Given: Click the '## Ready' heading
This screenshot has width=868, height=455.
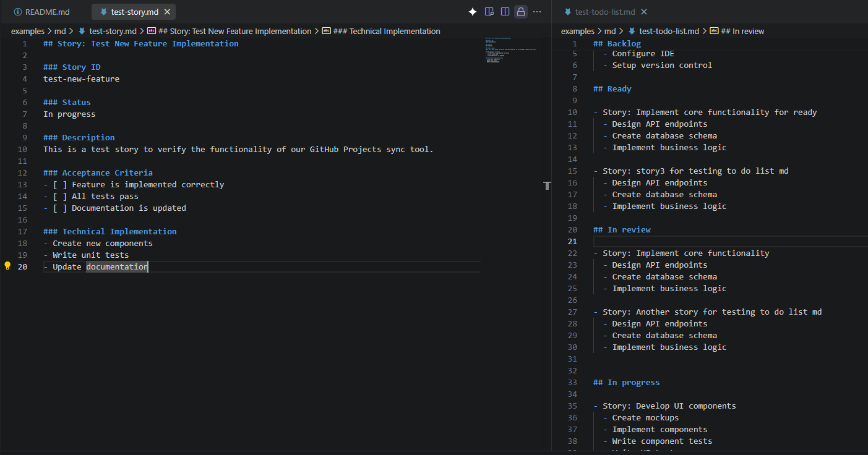Looking at the screenshot, I should pos(612,88).
